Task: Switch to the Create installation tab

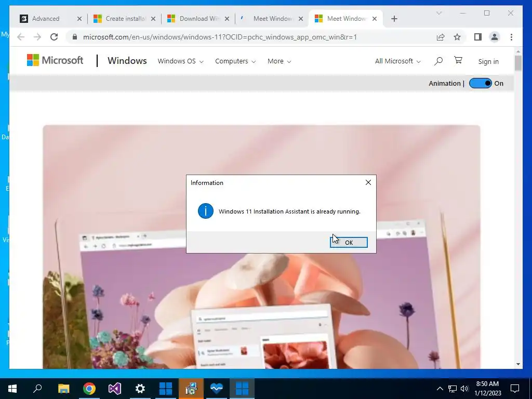Action: (125, 19)
